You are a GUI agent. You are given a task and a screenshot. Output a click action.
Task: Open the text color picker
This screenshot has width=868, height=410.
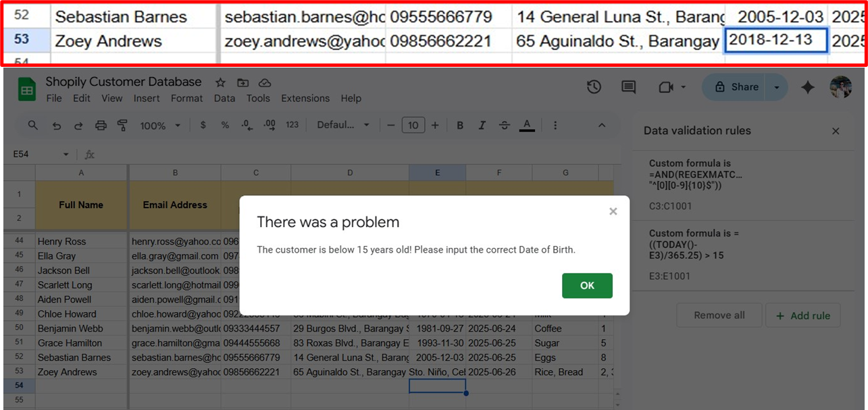coord(528,125)
